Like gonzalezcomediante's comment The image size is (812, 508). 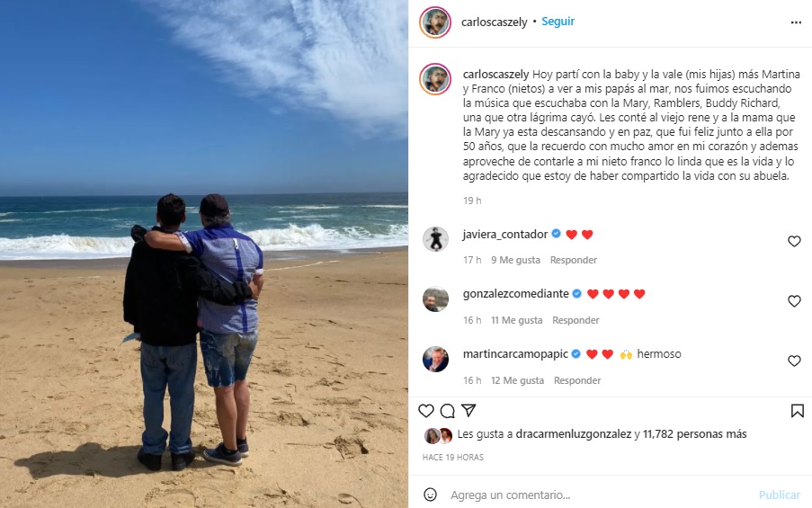tap(794, 301)
